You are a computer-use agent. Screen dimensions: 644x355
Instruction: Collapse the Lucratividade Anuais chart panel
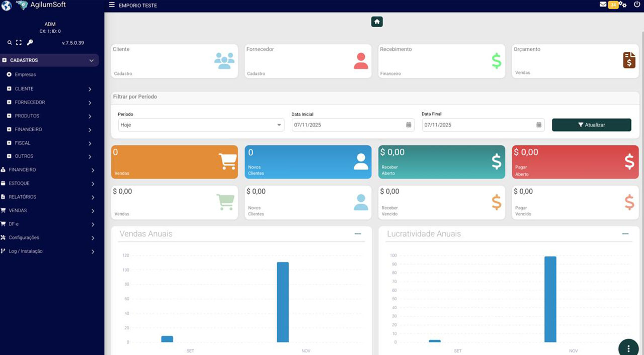(625, 234)
